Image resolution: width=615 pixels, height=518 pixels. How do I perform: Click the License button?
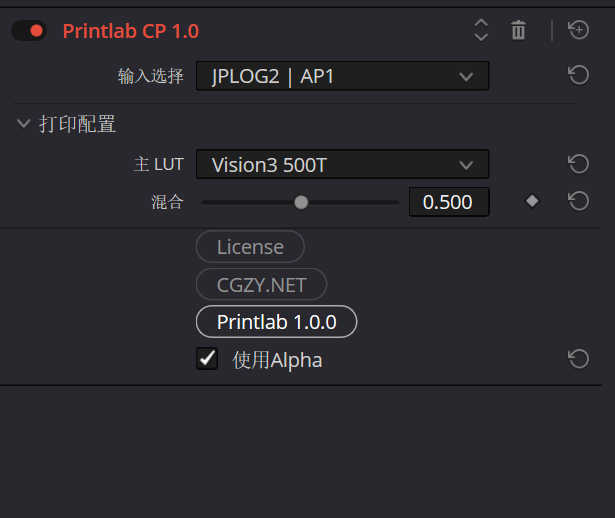(250, 247)
